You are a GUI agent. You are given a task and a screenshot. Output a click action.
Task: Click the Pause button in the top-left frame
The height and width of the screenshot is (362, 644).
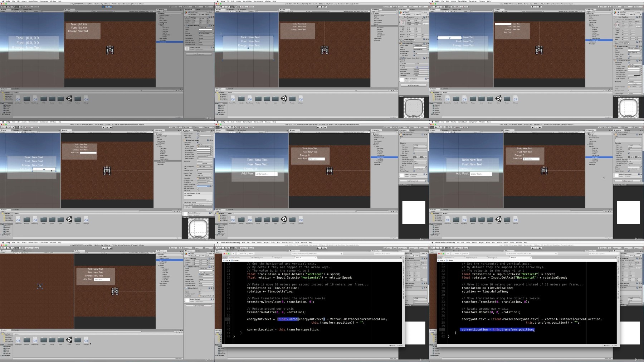[107, 7]
